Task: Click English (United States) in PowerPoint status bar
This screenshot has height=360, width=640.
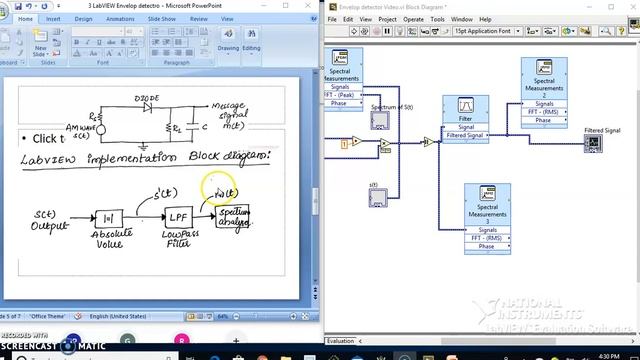Action: click(118, 316)
